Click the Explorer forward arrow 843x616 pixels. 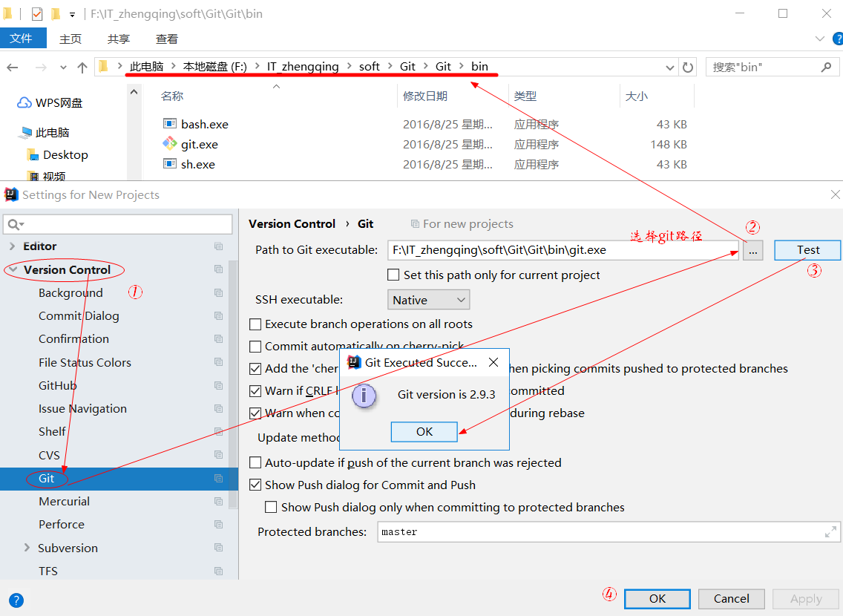point(41,68)
